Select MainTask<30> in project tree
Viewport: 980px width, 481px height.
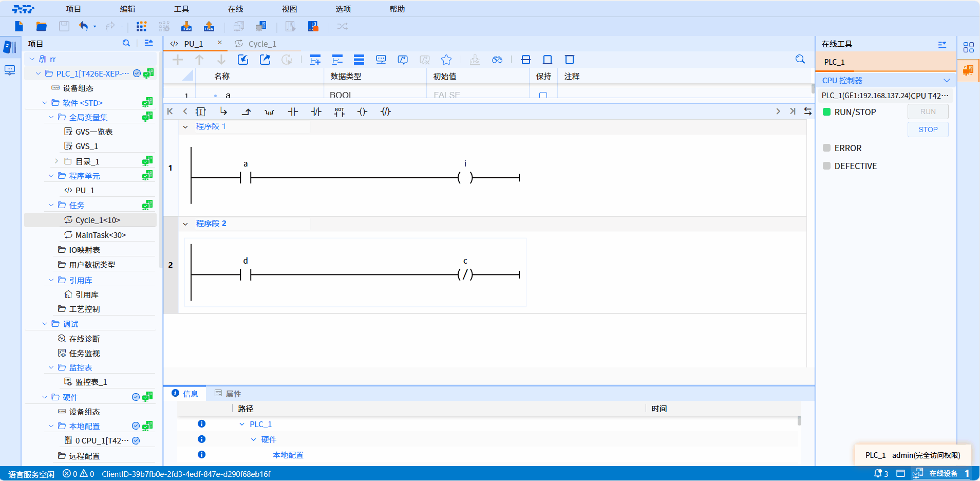pyautogui.click(x=100, y=235)
